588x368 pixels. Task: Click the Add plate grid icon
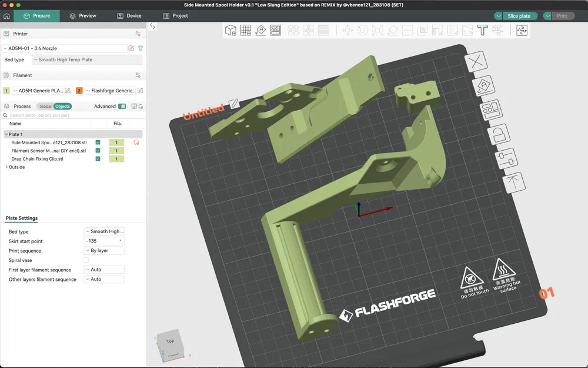coord(246,31)
